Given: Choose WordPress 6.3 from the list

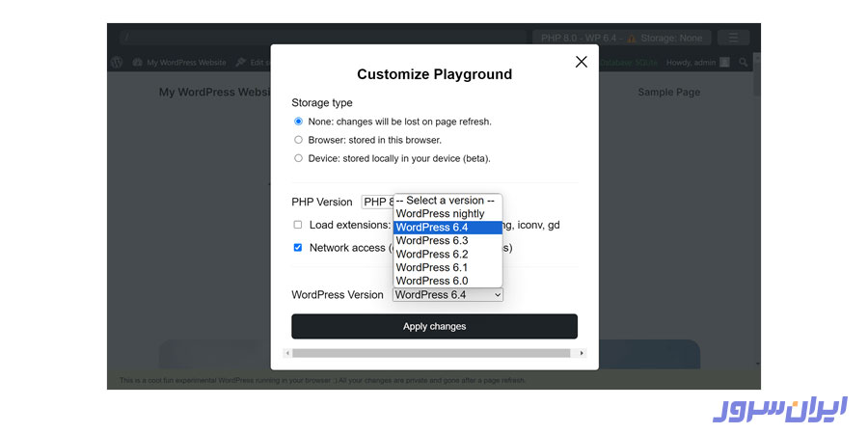Looking at the screenshot, I should [432, 241].
